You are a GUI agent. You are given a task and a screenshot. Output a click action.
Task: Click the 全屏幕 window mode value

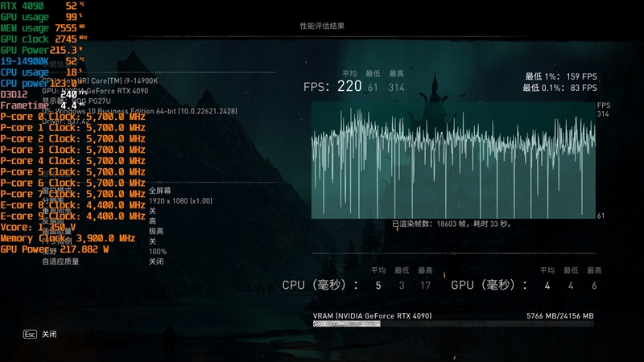159,191
